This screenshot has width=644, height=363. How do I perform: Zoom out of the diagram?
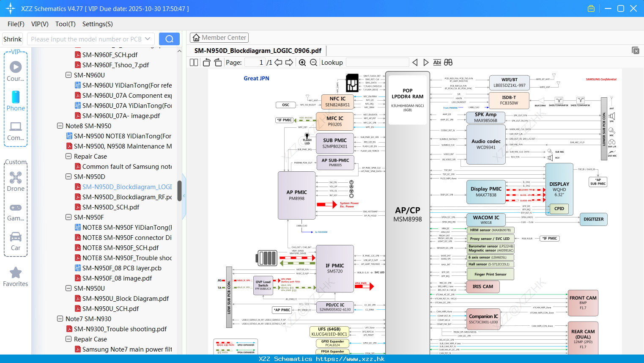tap(313, 62)
